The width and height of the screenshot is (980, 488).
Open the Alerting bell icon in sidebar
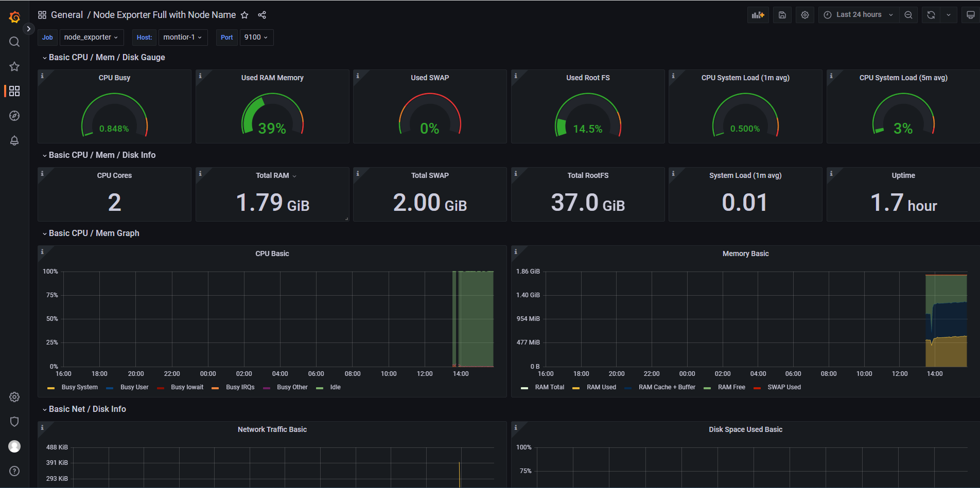coord(14,140)
